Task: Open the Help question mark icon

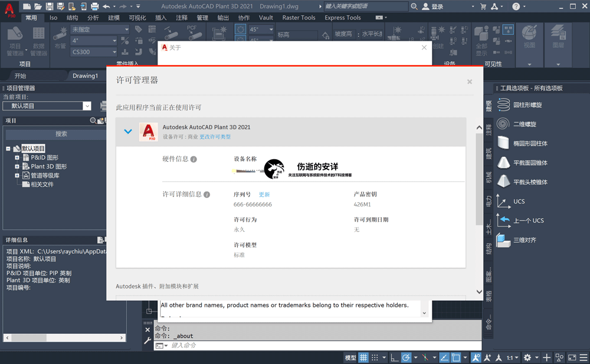Action: [x=516, y=6]
